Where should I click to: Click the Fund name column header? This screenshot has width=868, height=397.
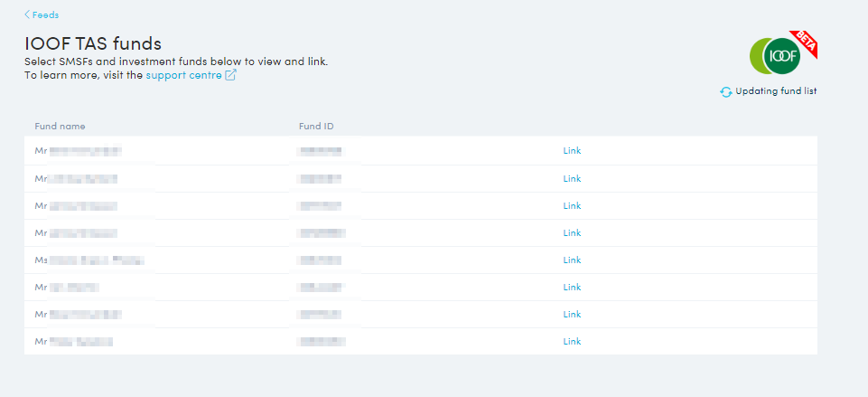coord(60,127)
